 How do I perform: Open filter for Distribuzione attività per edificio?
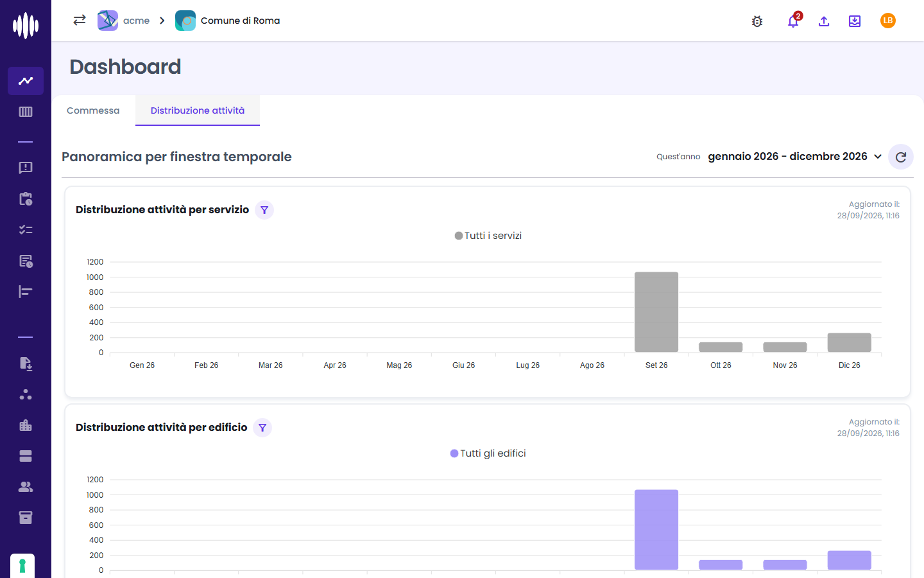click(x=262, y=428)
